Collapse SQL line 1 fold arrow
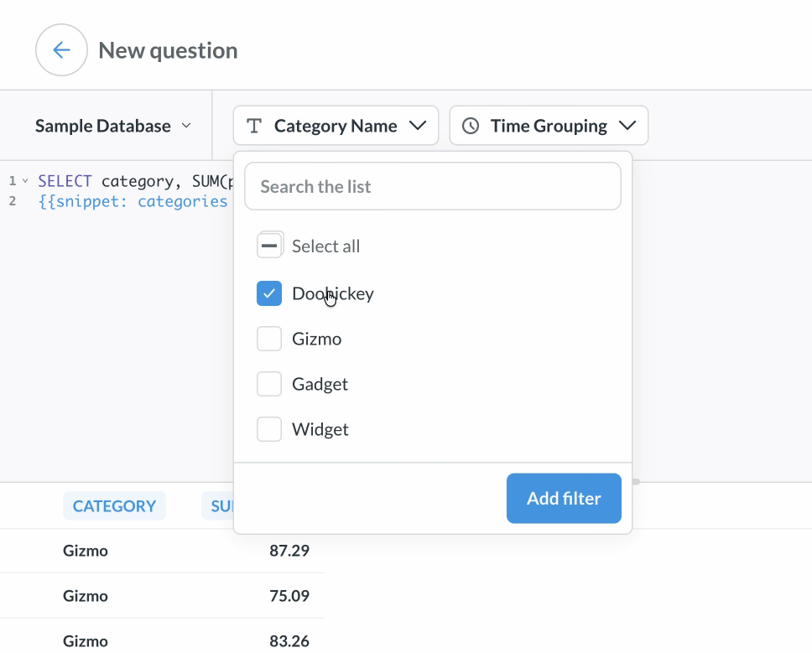Image resolution: width=812 pixels, height=653 pixels. click(25, 181)
